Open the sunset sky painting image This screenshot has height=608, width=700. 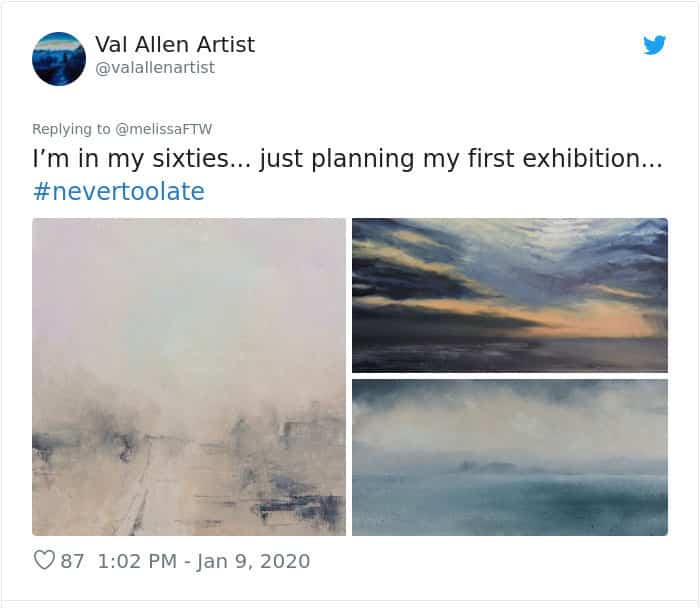coord(509,295)
